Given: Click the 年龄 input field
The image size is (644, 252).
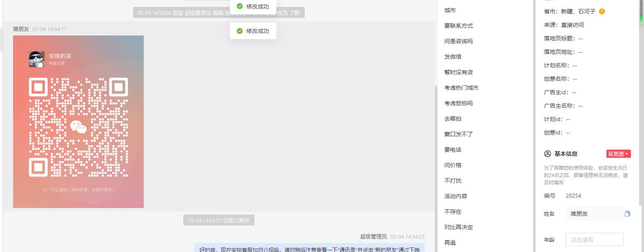Looking at the screenshot, I should click(x=594, y=240).
